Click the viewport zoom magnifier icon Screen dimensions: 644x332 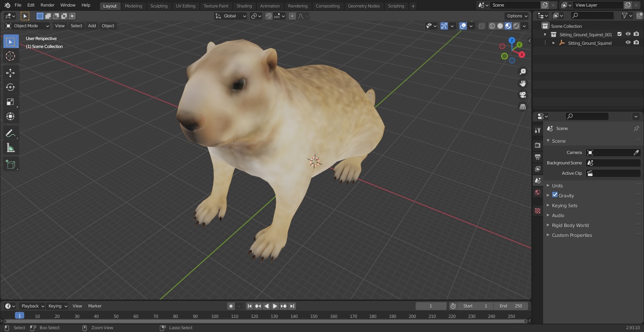(522, 72)
